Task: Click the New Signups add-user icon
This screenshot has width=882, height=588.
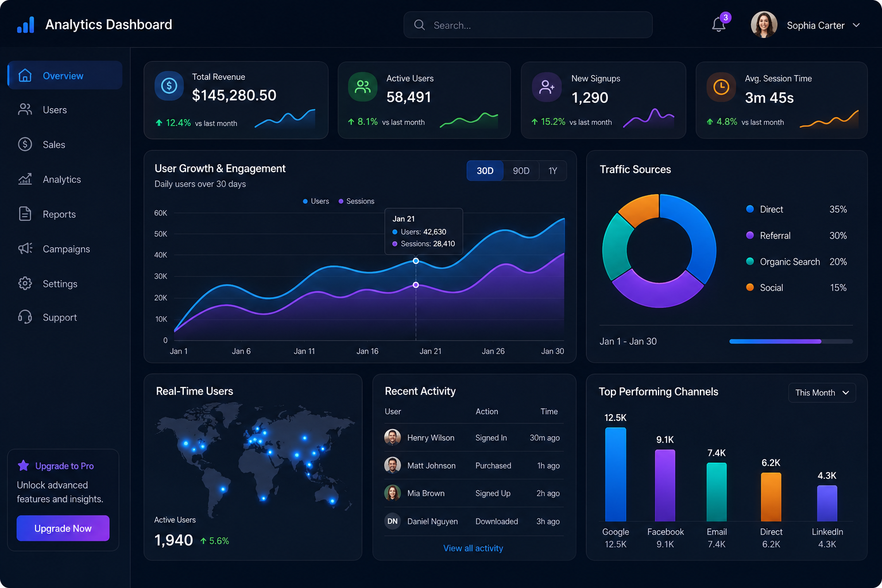Action: coord(547,87)
